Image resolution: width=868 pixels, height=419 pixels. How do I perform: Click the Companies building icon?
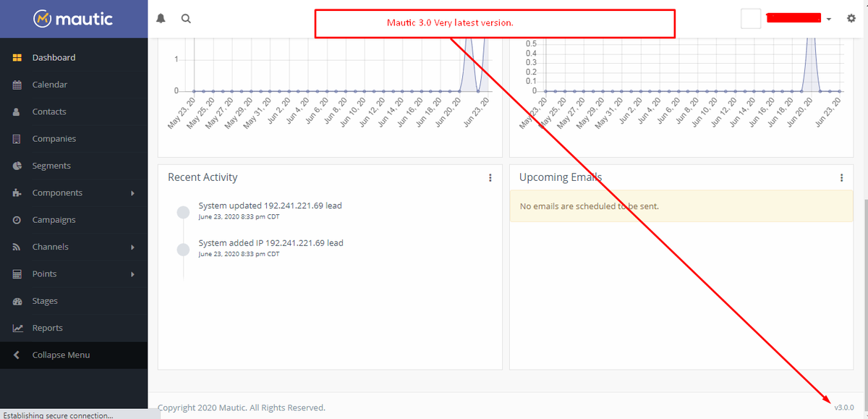click(x=17, y=139)
